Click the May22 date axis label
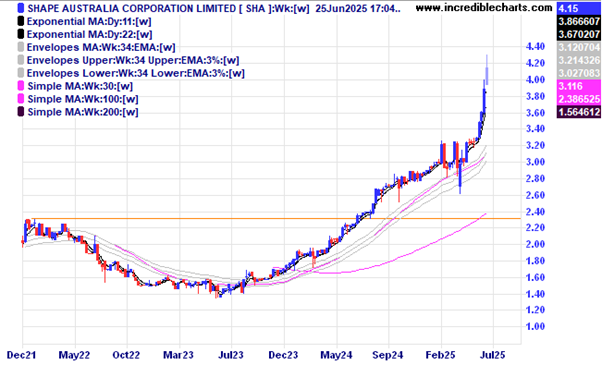This screenshot has width=602, height=365. pyautogui.click(x=74, y=355)
